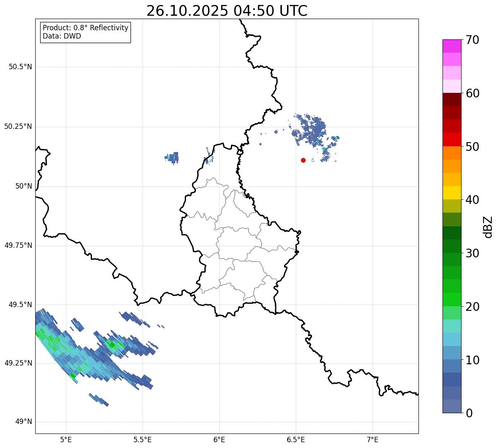Click the 'Data: DWD' text
This screenshot has width=498, height=448.
pos(62,36)
